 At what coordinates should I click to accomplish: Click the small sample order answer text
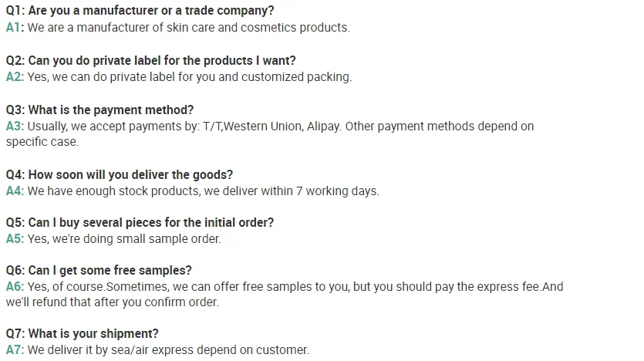[124, 239]
